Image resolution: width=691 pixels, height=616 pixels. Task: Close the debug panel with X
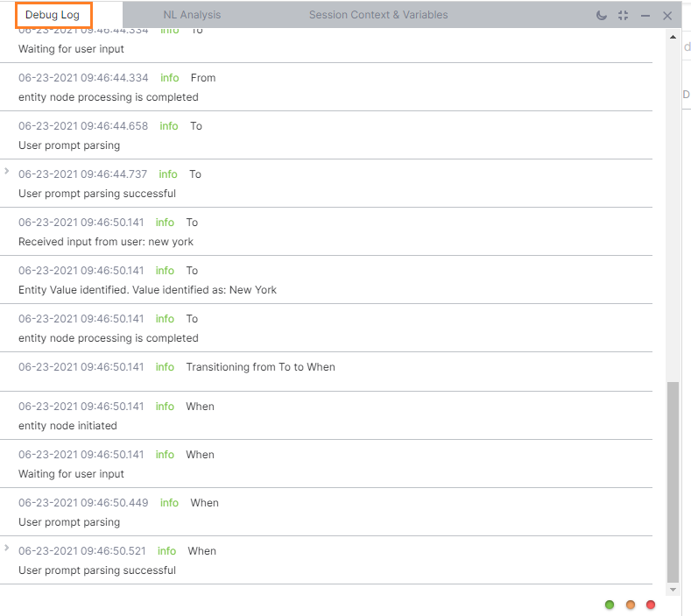(667, 16)
